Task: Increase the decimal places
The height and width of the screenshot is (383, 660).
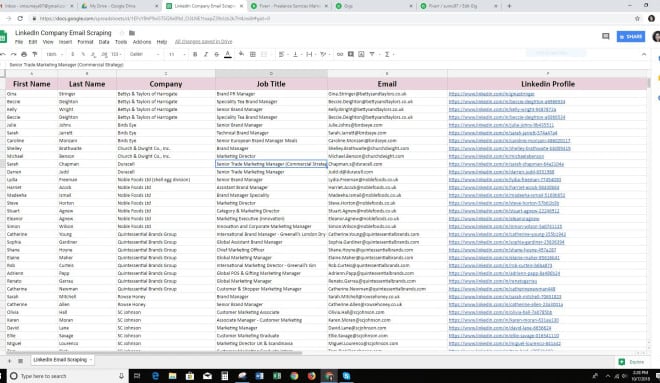Action: (x=104, y=54)
